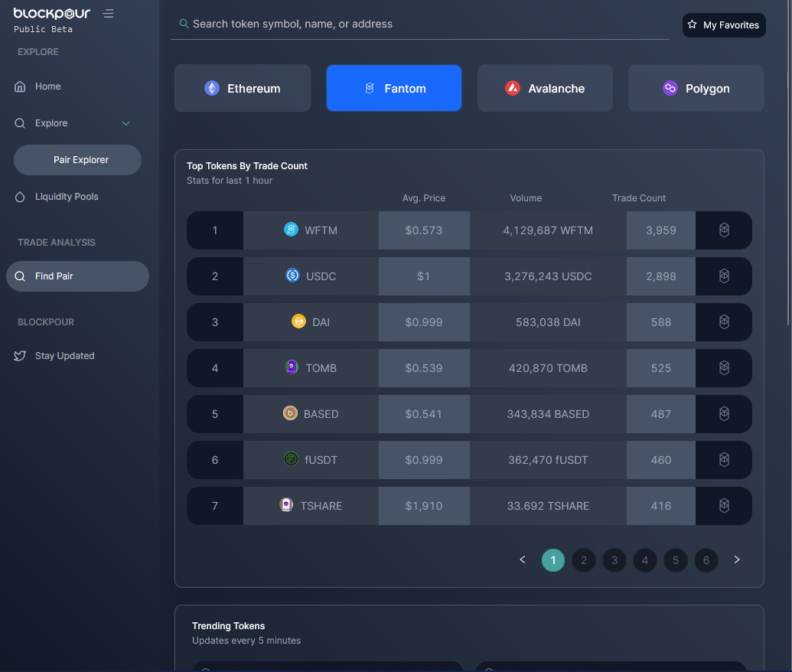Viewport: 792px width, 672px height.
Task: Go to next page arrow
Action: click(737, 559)
